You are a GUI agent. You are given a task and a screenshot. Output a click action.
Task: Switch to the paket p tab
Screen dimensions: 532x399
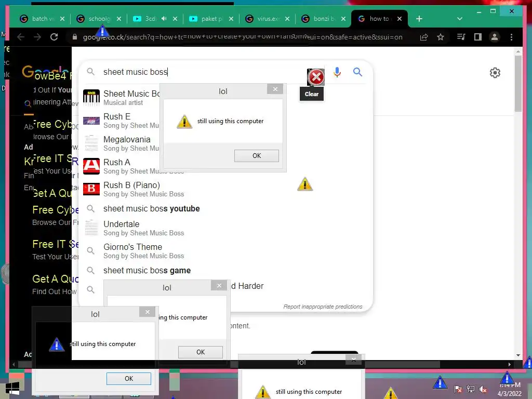[211, 19]
